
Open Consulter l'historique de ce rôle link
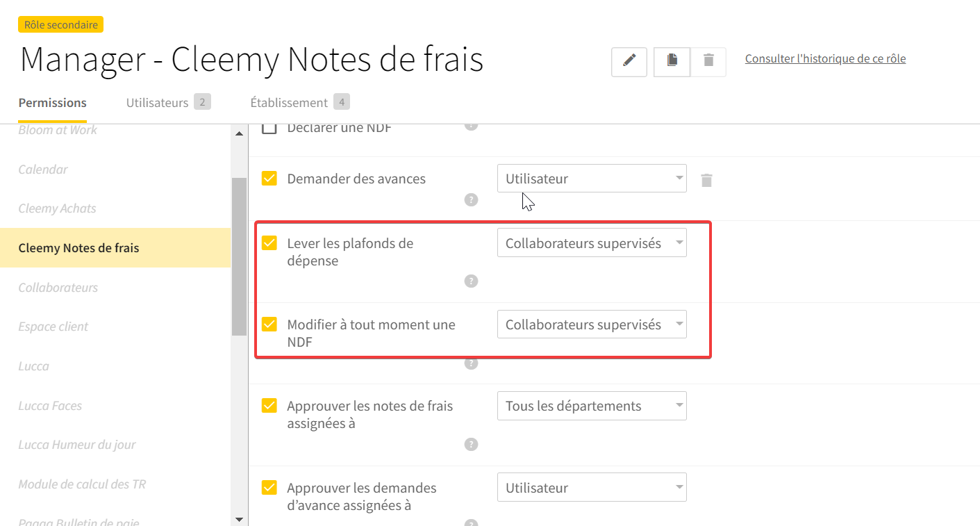tap(825, 59)
